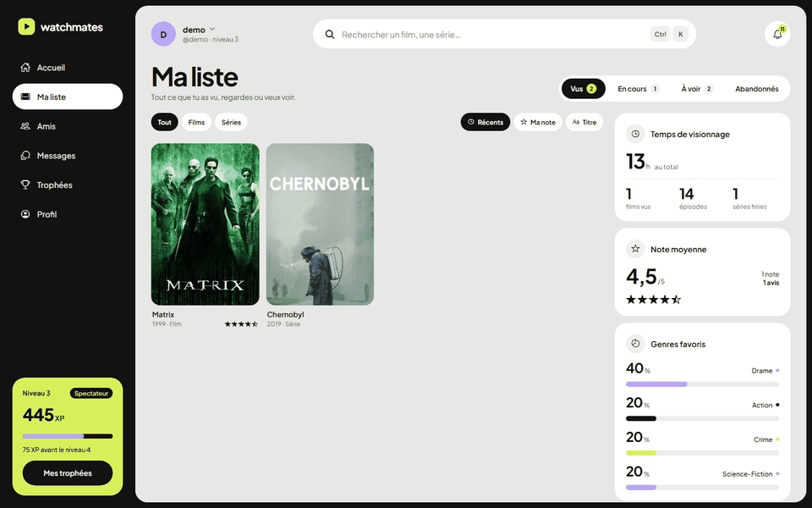Click the XP level progress bar
The height and width of the screenshot is (508, 812).
68,436
